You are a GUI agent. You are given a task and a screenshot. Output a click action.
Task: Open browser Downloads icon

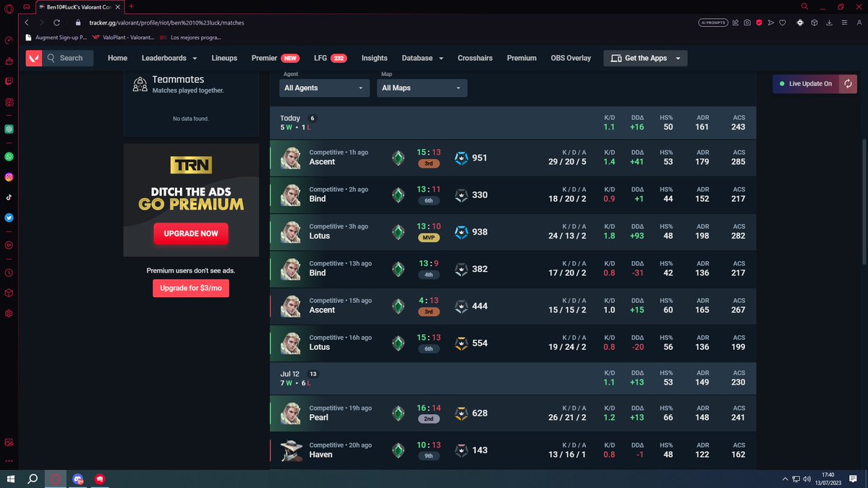[x=829, y=22]
